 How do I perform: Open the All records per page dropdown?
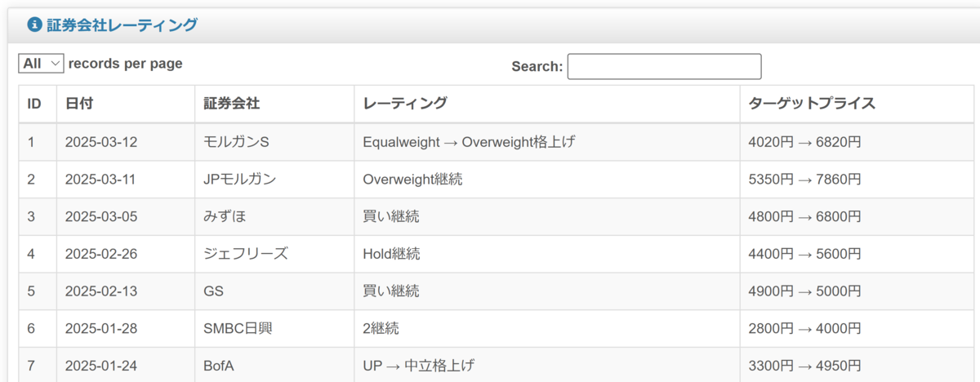pos(41,64)
